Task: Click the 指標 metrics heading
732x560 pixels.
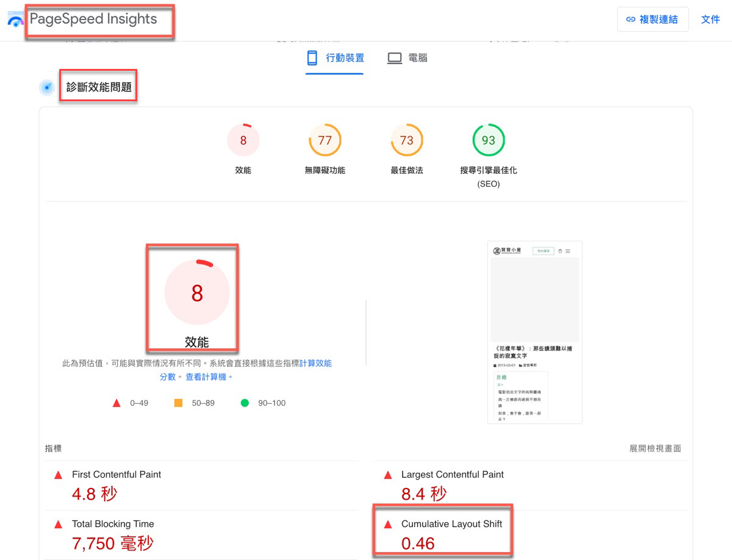Action: point(53,448)
